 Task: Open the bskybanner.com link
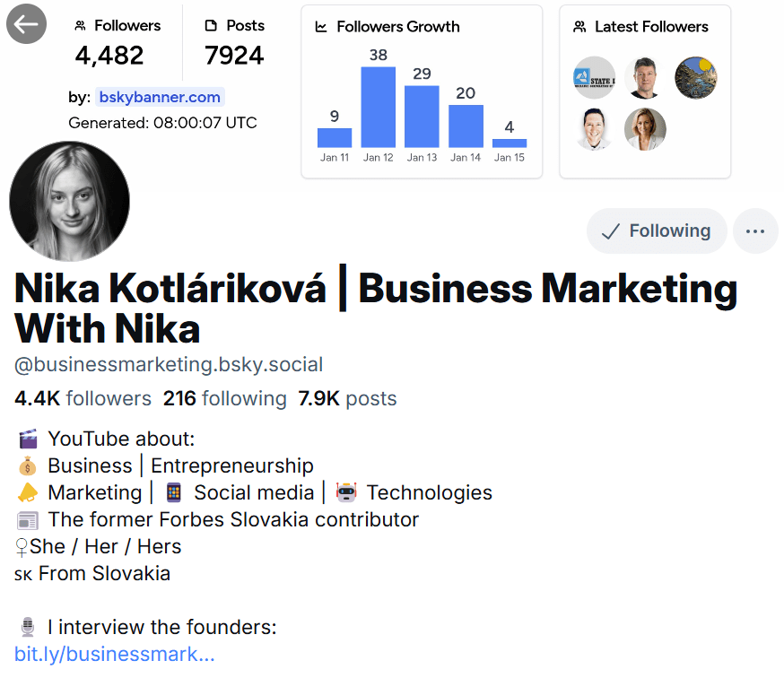160,97
